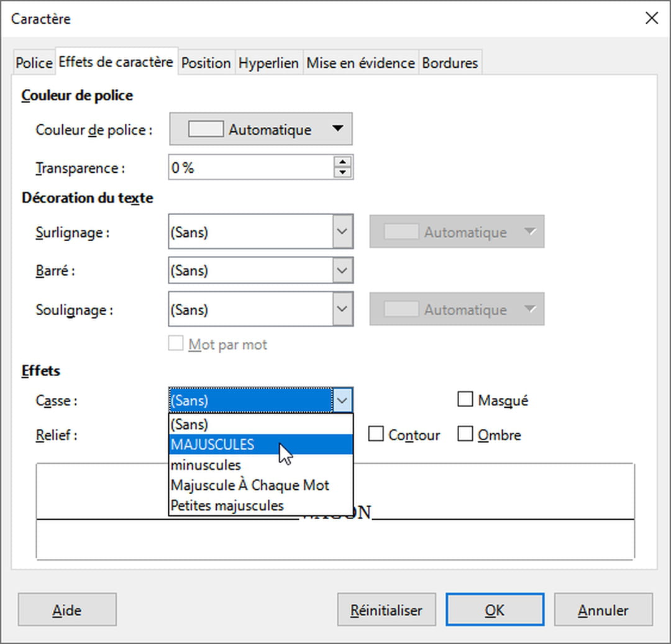Open the Couleur de police color dropdown
Viewport: 671px width, 644px height.
point(261,129)
